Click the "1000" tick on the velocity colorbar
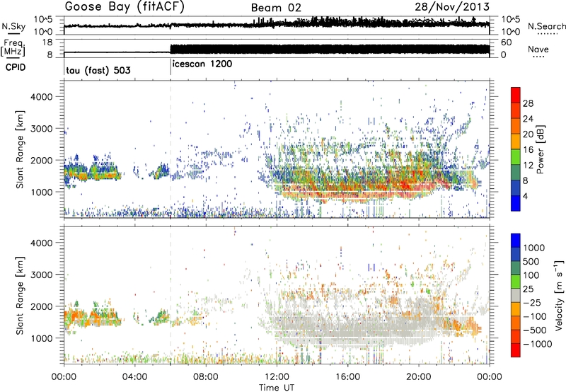The height and width of the screenshot is (392, 566). [x=533, y=248]
